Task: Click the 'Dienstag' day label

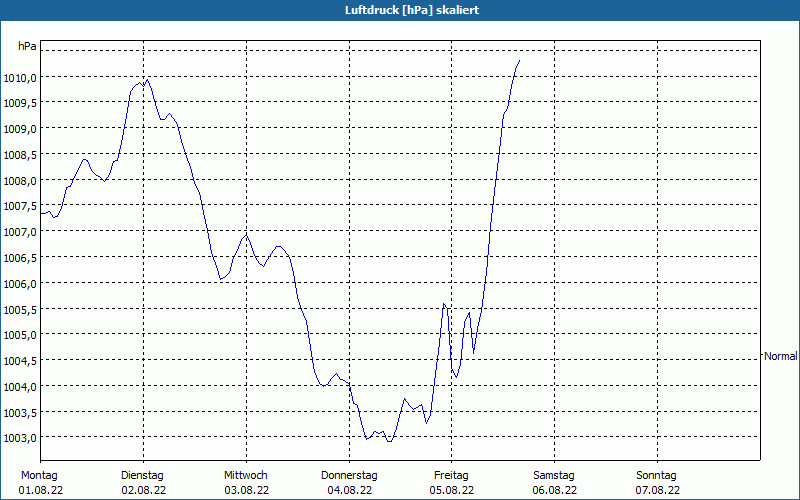Action: pyautogui.click(x=142, y=476)
